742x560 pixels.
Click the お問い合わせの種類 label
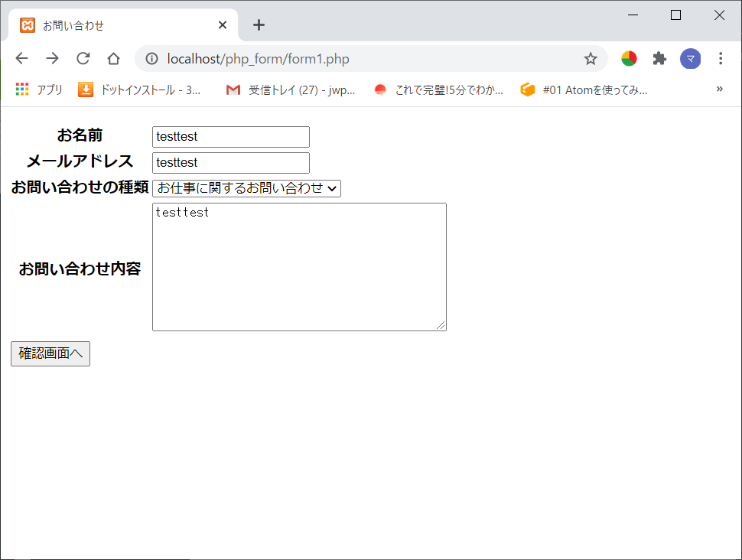pyautogui.click(x=80, y=187)
